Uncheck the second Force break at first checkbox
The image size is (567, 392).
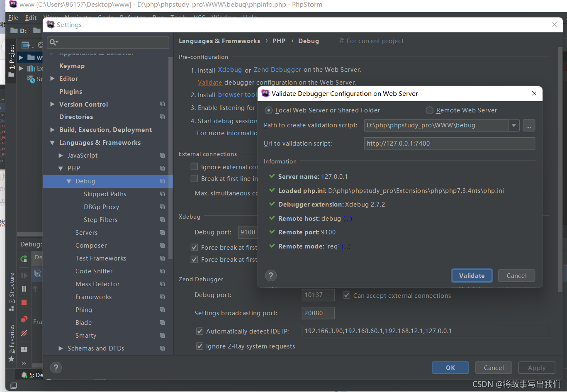click(194, 260)
